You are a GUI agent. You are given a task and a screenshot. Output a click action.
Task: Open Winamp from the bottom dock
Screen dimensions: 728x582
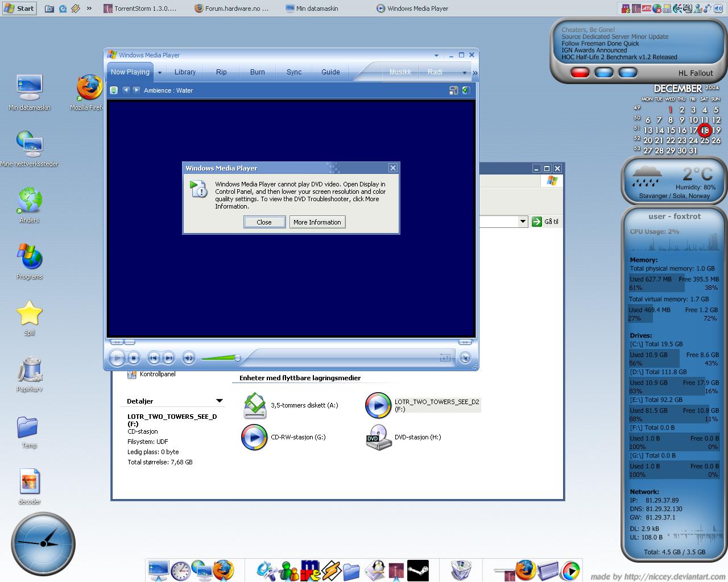(331, 570)
